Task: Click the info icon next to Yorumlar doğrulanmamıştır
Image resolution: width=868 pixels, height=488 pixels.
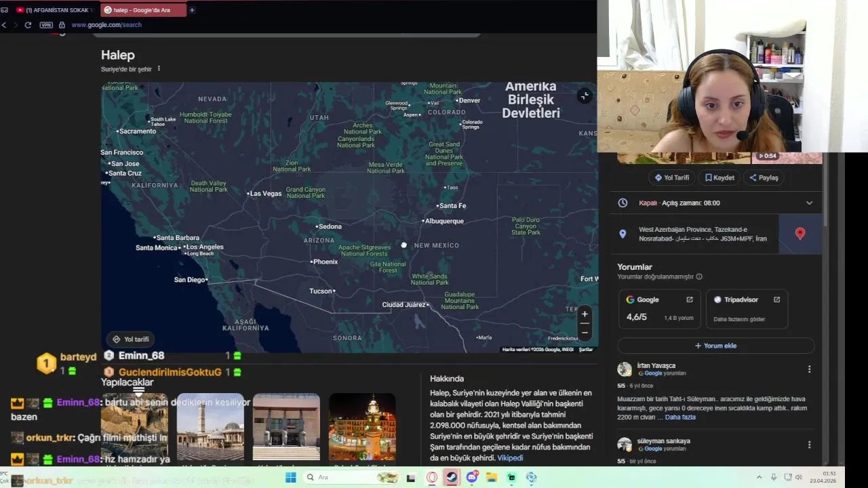Action: (x=699, y=277)
